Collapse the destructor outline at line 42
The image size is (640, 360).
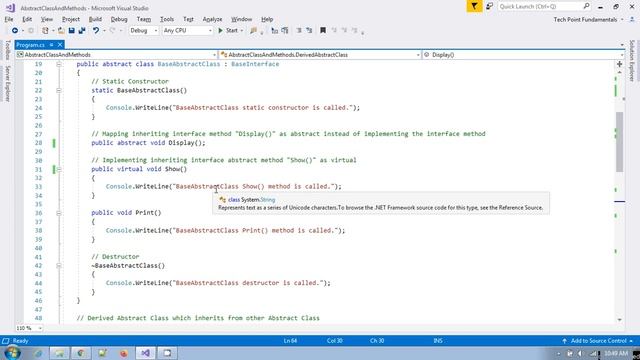[59, 265]
